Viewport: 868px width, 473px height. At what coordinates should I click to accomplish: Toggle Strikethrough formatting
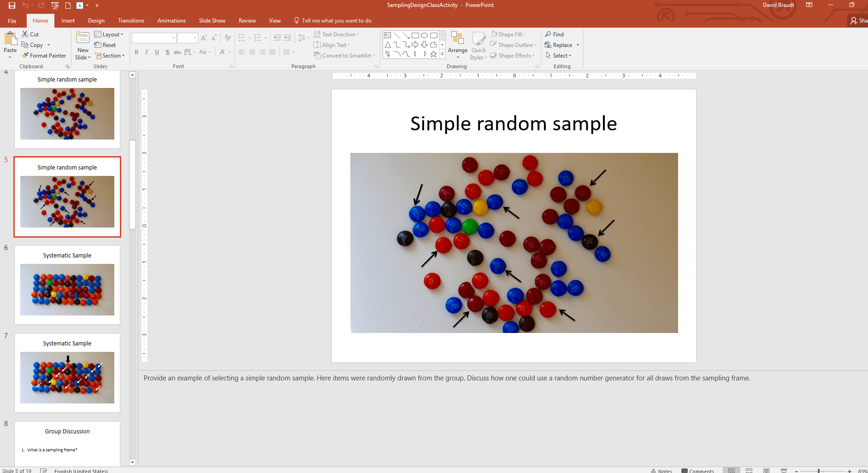tap(177, 52)
